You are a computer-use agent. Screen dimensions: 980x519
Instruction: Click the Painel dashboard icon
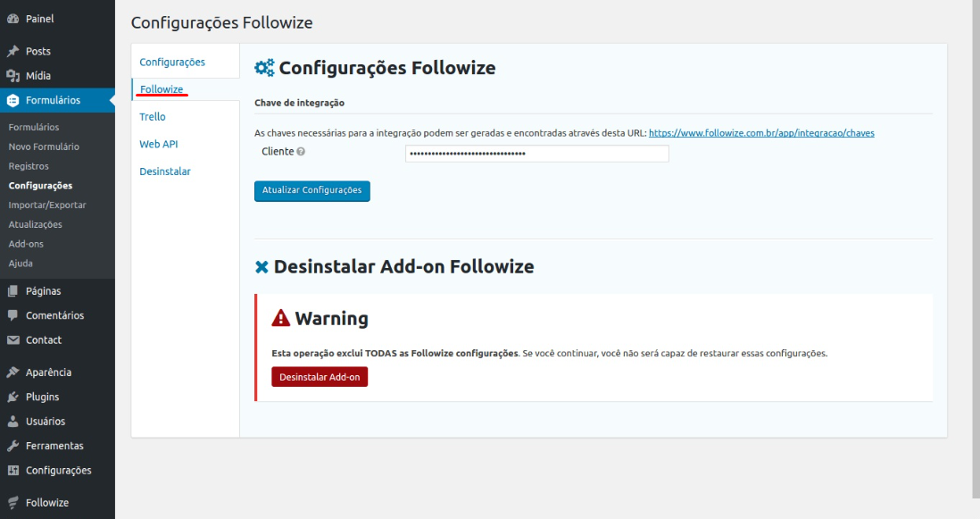[12, 19]
